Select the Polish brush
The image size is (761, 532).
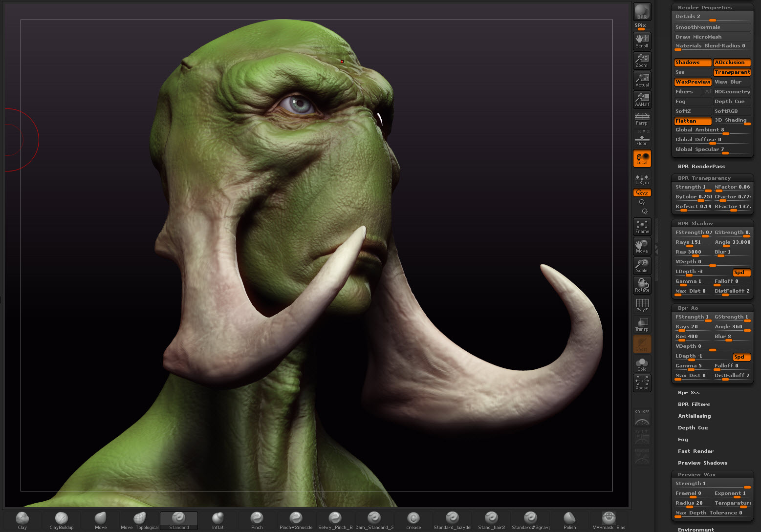point(570,521)
